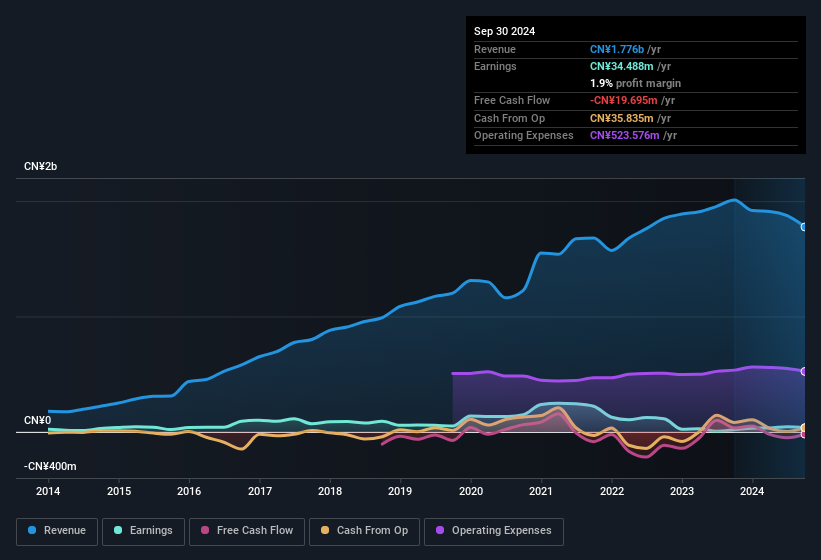The image size is (821, 560).
Task: Toggle Operating Expenses legend button
Action: click(494, 531)
